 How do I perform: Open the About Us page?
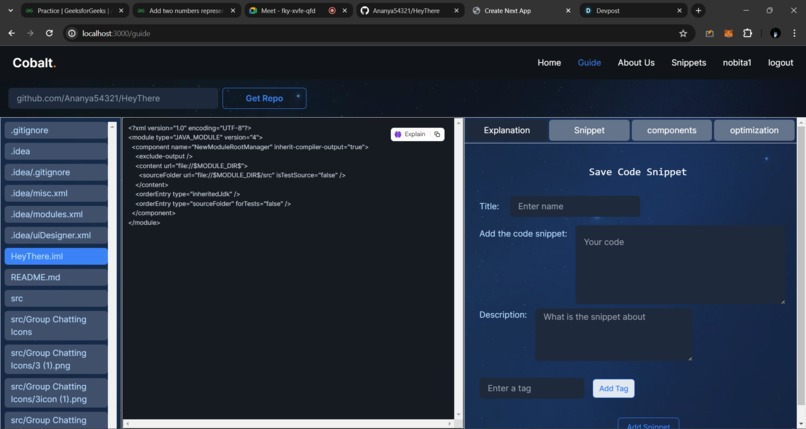(636, 63)
